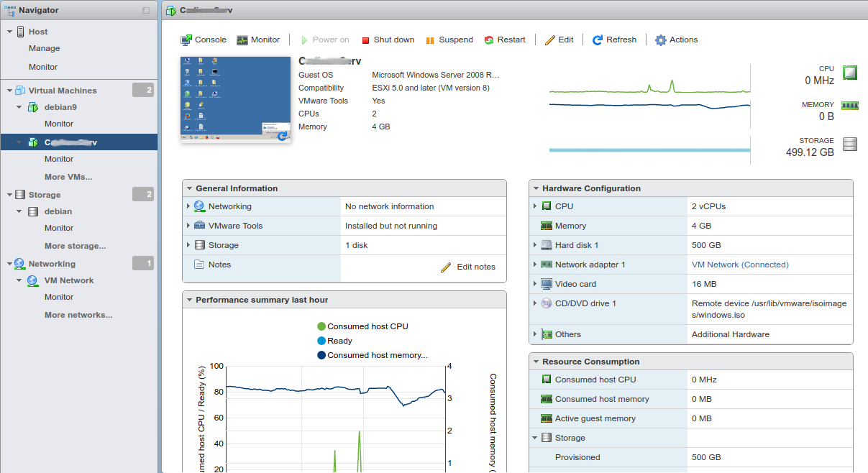Click Edit notes in General Information

pos(468,267)
